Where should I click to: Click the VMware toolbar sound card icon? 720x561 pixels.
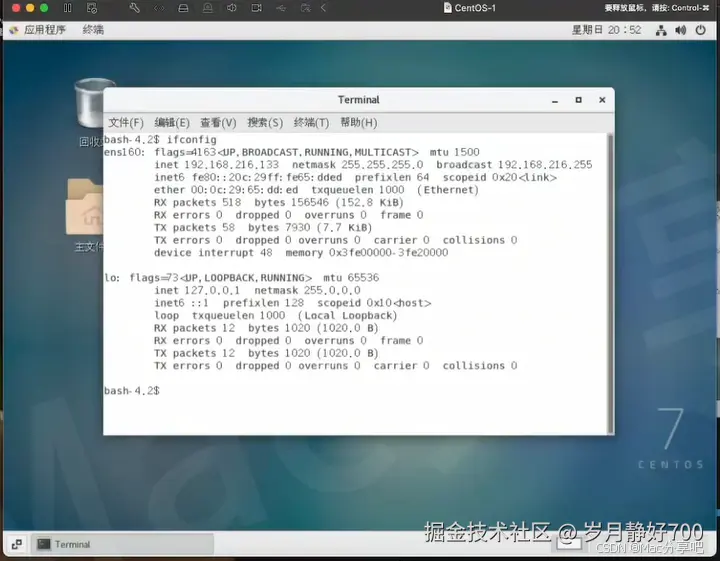point(232,8)
